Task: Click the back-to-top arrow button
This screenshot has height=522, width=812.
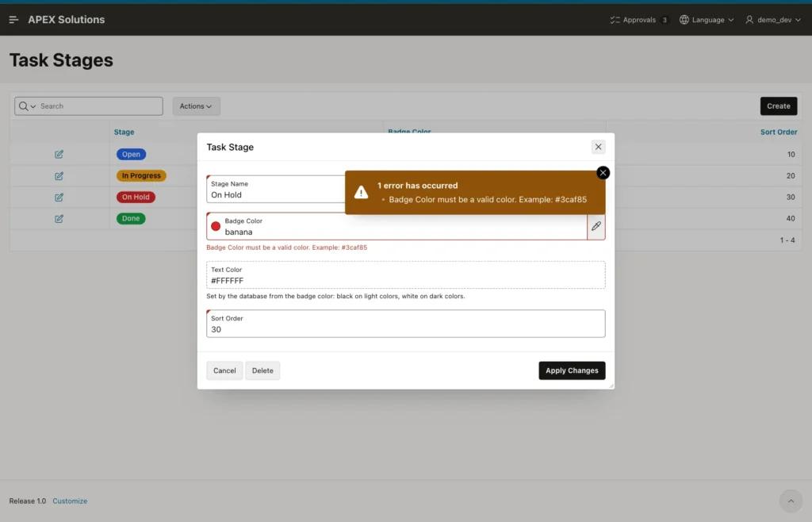Action: coord(791,501)
